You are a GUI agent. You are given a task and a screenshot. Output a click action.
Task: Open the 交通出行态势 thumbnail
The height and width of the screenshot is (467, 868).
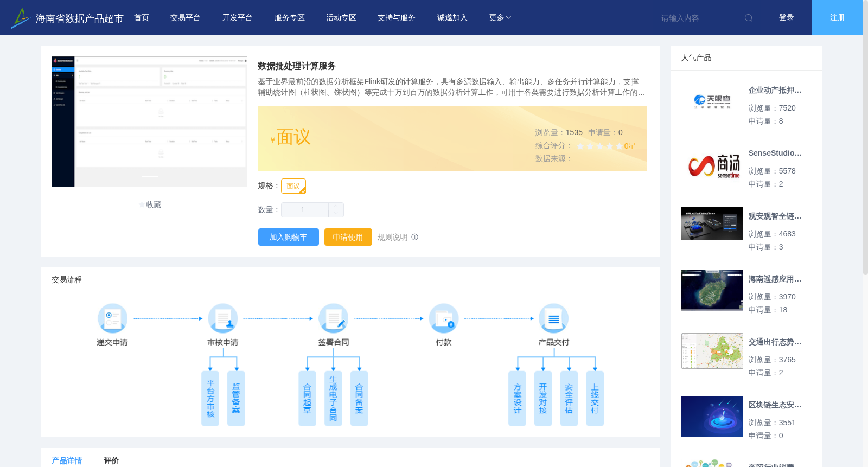point(712,351)
